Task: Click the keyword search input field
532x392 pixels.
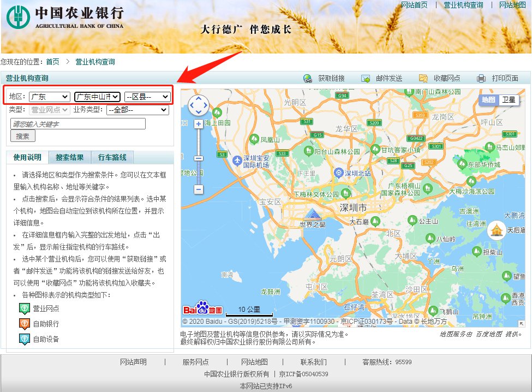Action: pos(77,124)
